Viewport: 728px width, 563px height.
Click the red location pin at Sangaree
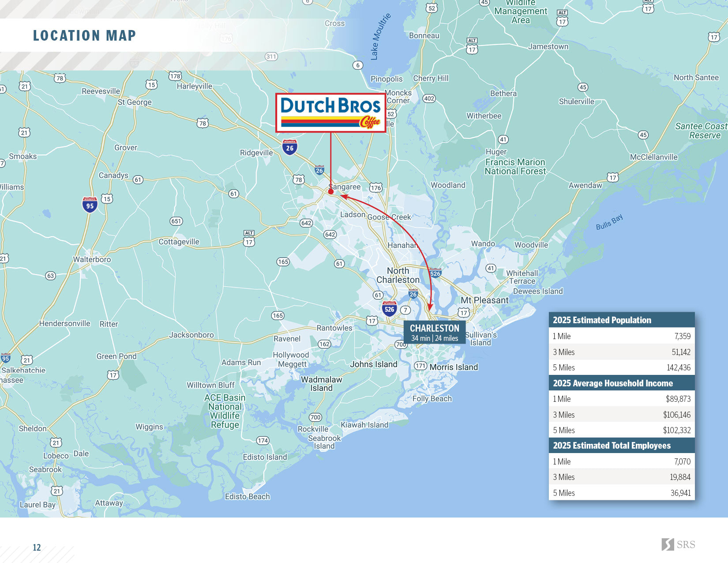pos(330,192)
